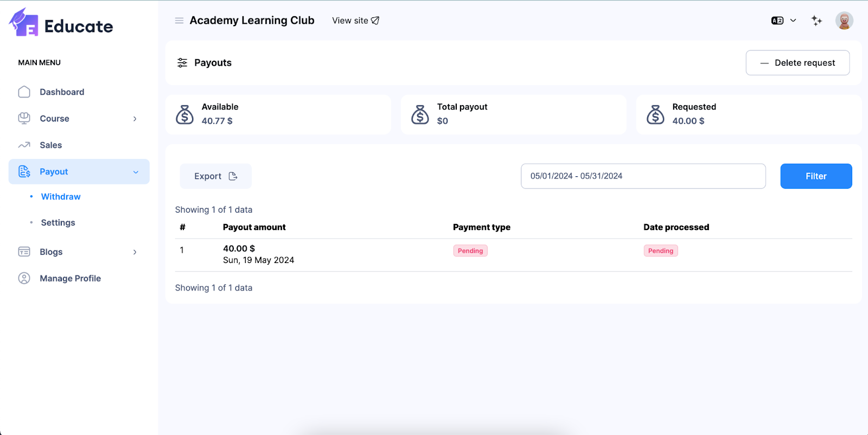This screenshot has width=868, height=435.
Task: Click the Payouts filter sliders icon
Action: (182, 63)
